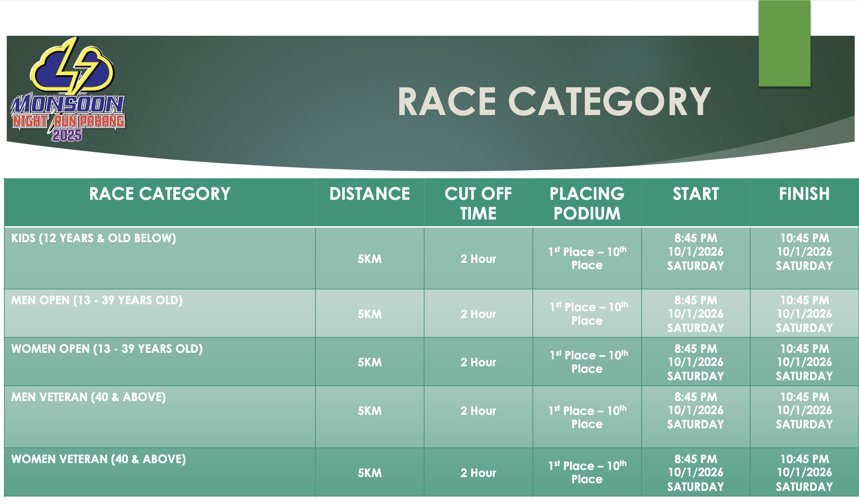859x504 pixels.
Task: Click the 5KM distance cell in Kids row
Action: point(370,259)
